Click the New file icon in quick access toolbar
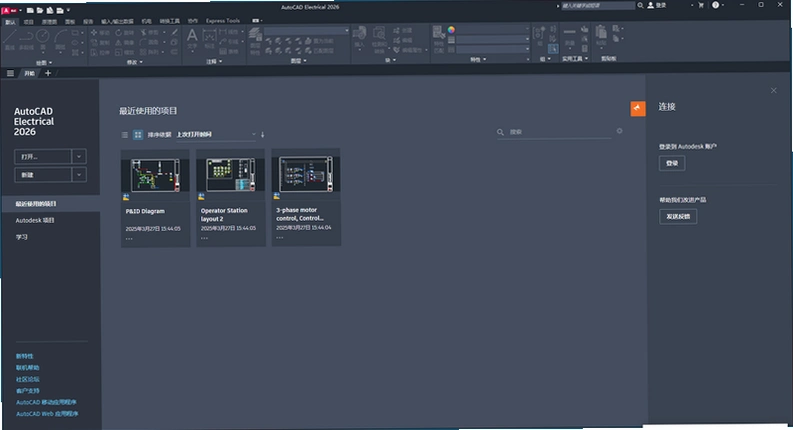 31,10
